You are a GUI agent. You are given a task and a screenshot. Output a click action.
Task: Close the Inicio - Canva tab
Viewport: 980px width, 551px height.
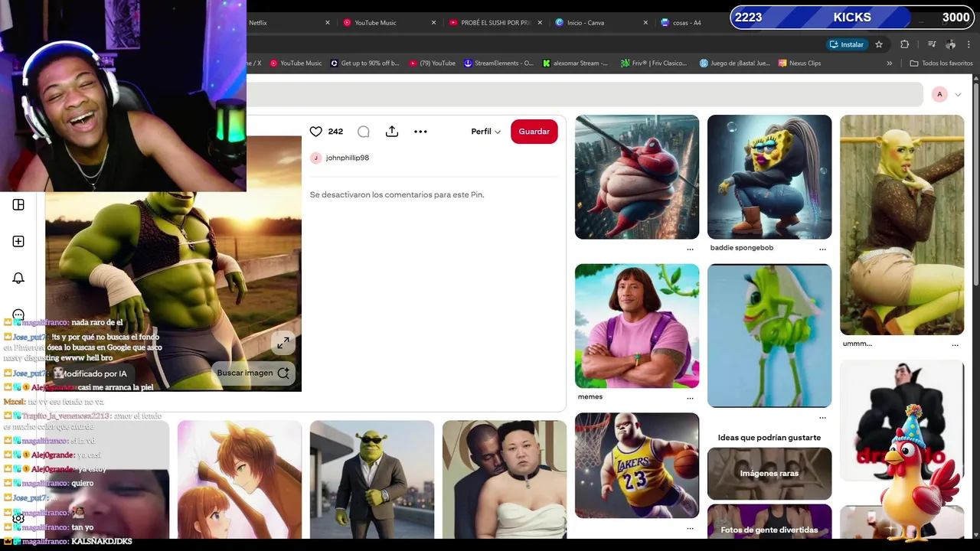(646, 23)
